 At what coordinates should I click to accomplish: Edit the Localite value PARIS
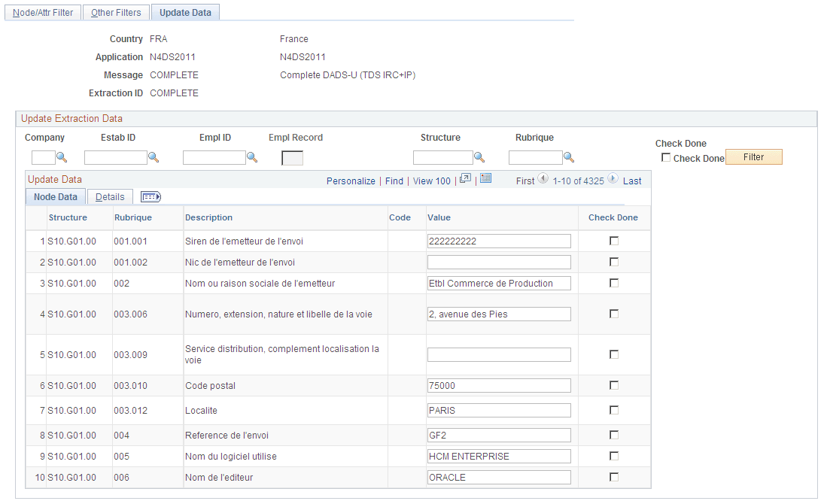[x=499, y=411]
